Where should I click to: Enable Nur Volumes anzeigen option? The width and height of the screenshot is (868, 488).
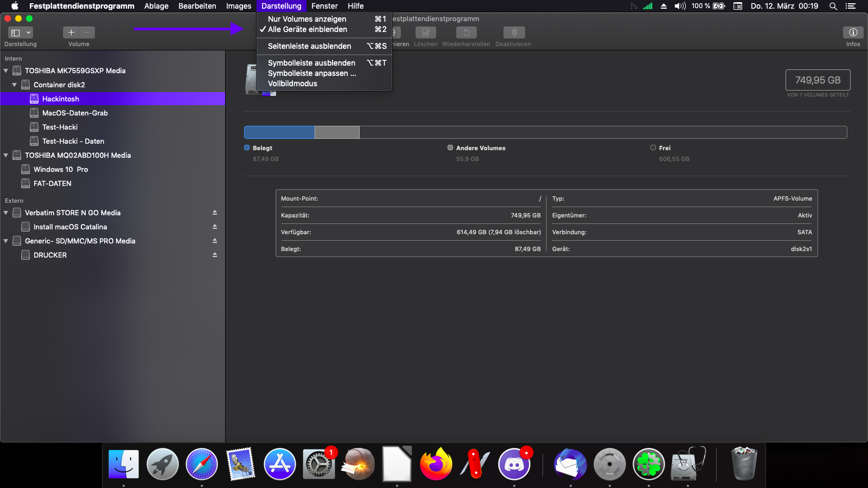click(x=307, y=19)
